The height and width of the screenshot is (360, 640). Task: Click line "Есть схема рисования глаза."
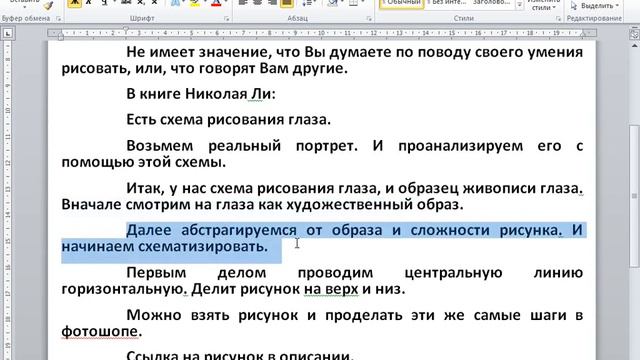point(229,120)
